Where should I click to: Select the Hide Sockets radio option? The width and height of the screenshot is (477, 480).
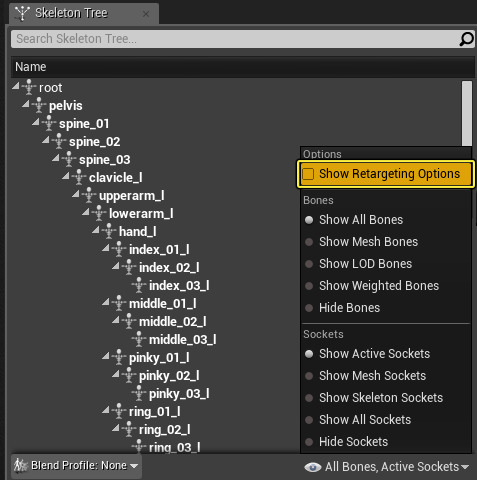309,442
